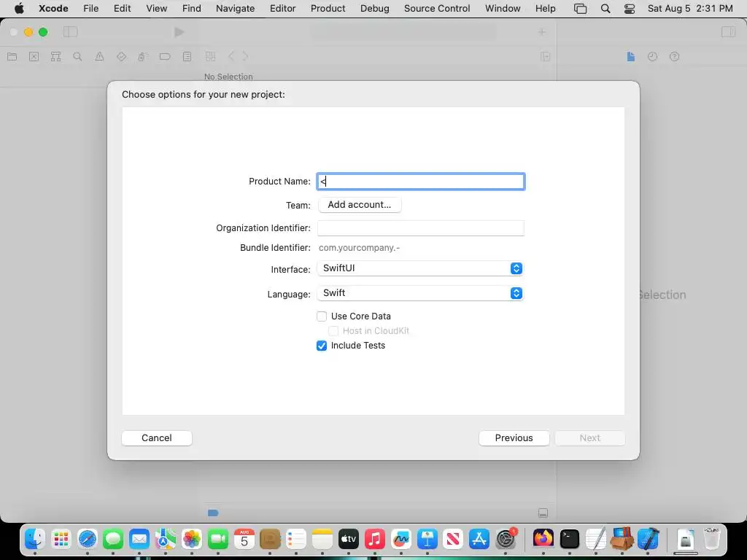Enable the Use Core Data checkbox
Screen dimensions: 747x560
tap(322, 316)
